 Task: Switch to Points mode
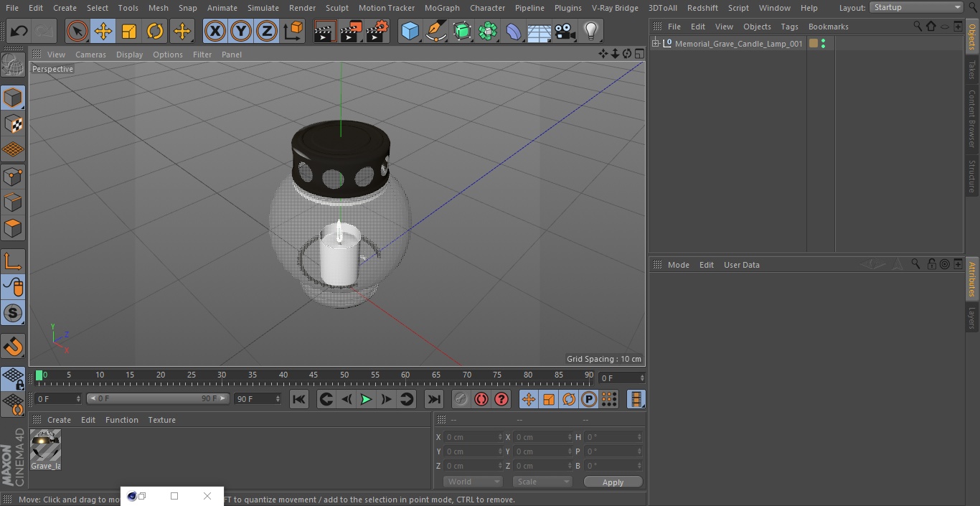pos(13,176)
